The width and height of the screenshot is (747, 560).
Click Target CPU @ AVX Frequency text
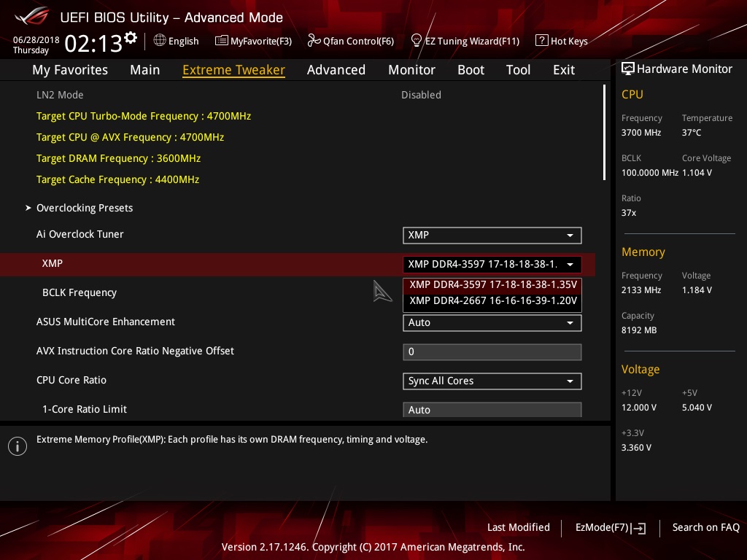click(x=130, y=137)
